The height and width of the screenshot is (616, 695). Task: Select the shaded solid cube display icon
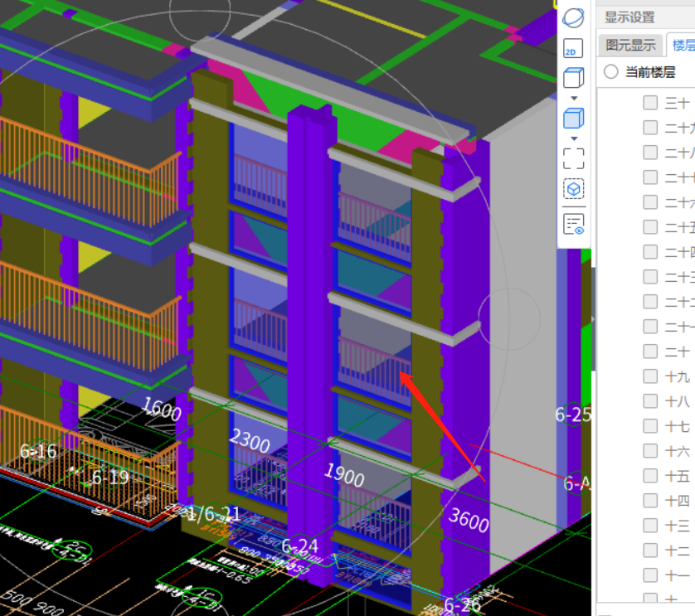(574, 119)
